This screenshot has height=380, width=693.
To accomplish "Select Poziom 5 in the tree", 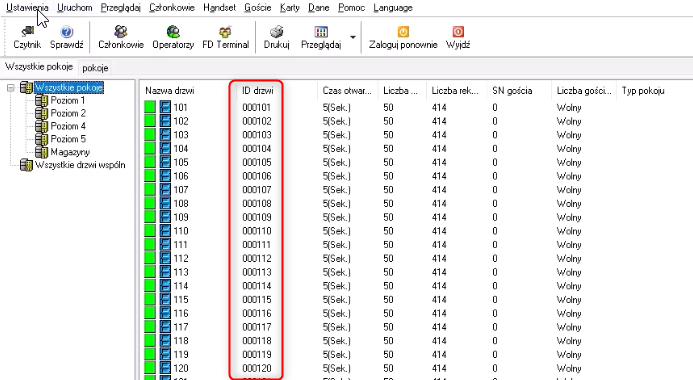I will [x=68, y=139].
